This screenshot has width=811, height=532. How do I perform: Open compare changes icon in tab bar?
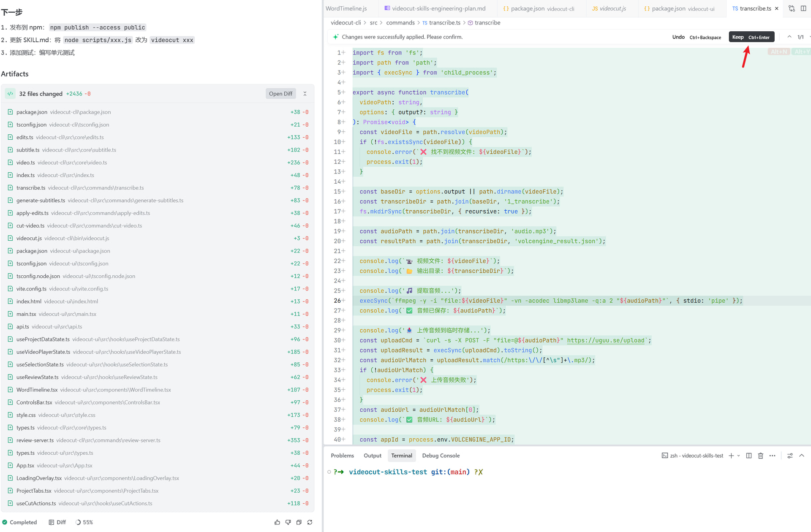[792, 8]
